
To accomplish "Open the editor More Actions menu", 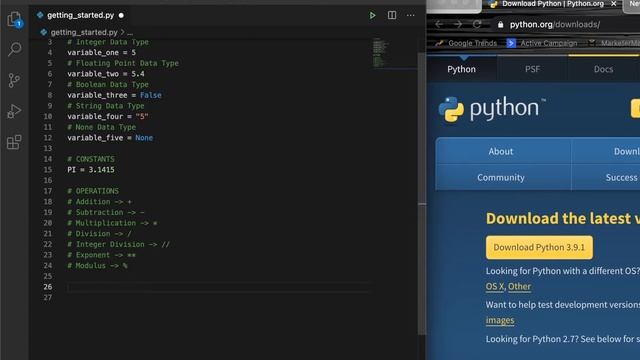I will point(411,16).
